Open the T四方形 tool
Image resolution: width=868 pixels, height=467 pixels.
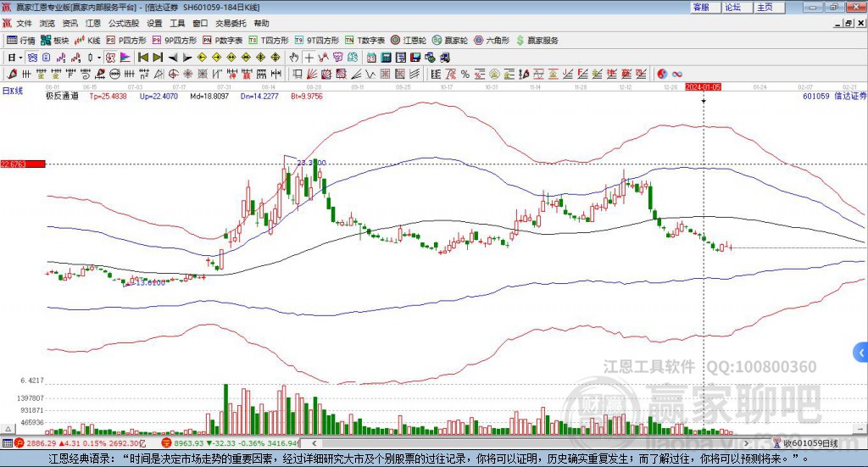coord(269,41)
